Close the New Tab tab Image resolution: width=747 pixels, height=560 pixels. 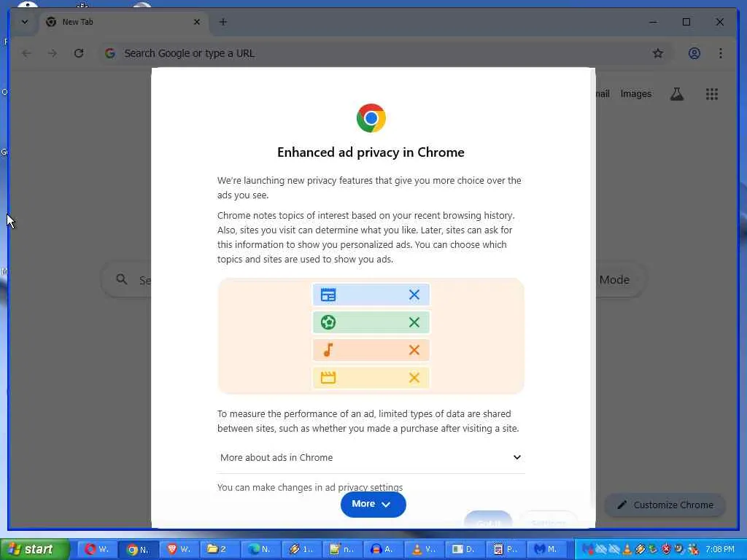(x=197, y=22)
